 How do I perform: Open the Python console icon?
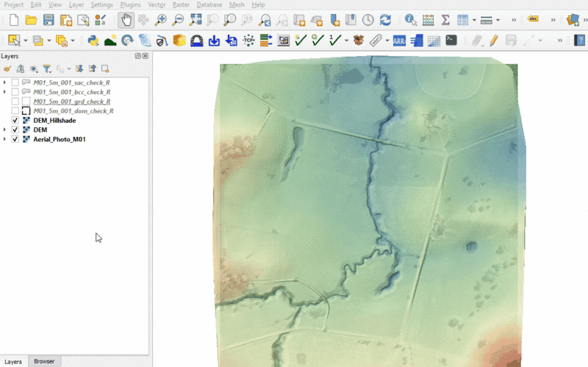(x=93, y=40)
